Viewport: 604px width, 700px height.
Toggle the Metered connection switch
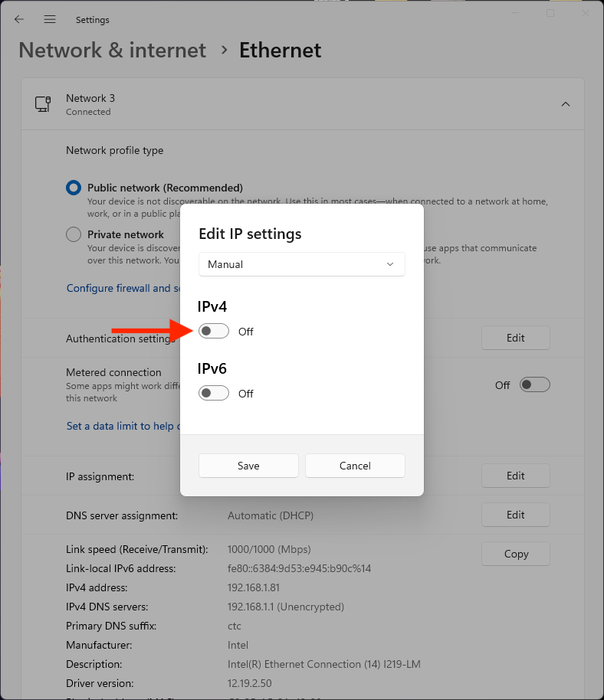point(534,385)
